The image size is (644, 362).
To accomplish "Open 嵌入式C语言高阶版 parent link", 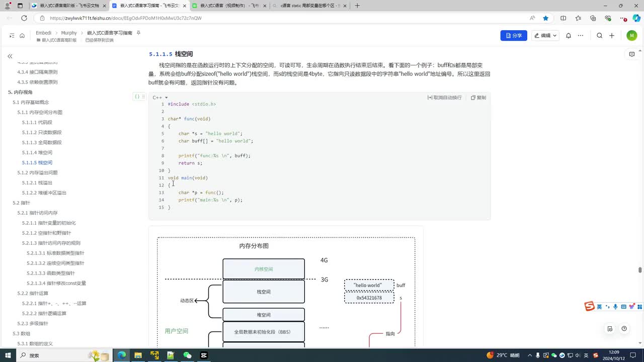I will [x=56, y=40].
